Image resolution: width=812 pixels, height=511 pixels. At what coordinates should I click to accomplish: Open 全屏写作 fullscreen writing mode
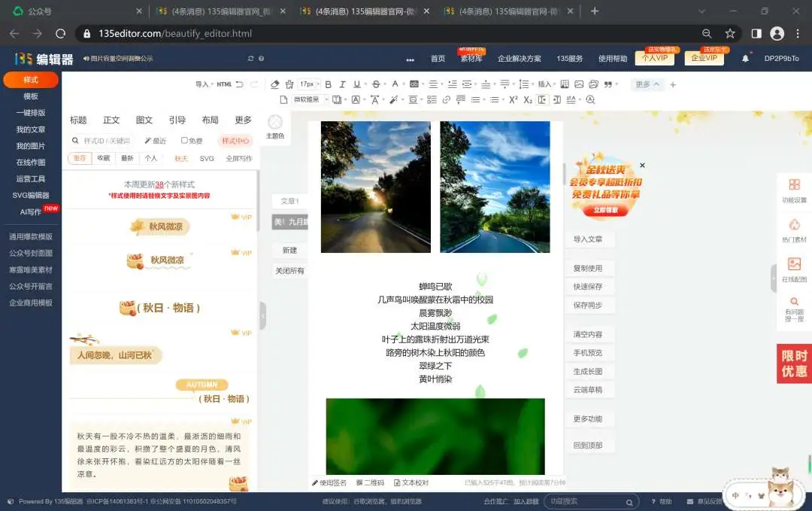pyautogui.click(x=239, y=158)
